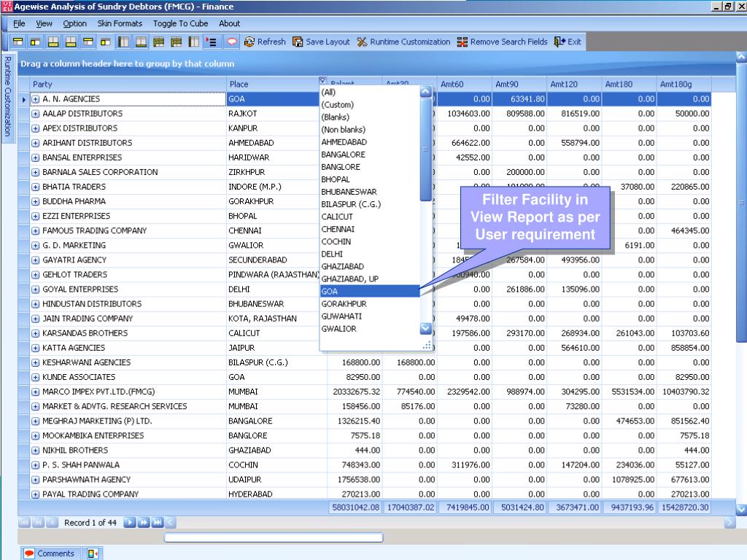Click Remove Search Fields

tap(502, 42)
